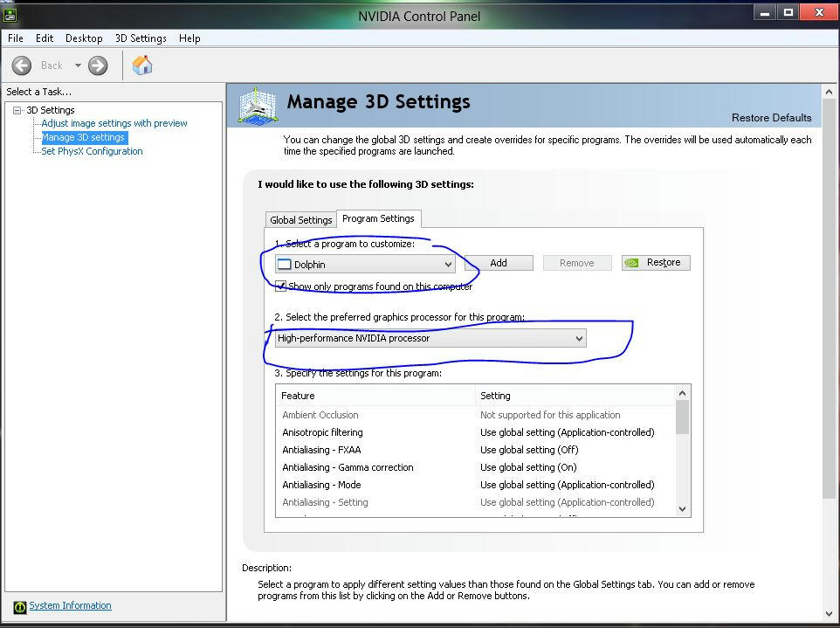Select the Antialiasing - FXAA row

pyautogui.click(x=476, y=450)
